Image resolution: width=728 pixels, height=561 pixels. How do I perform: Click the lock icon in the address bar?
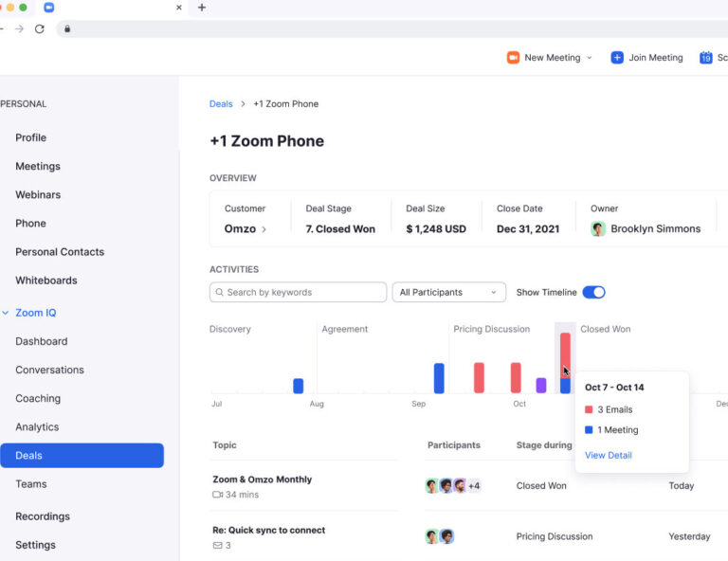pos(67,28)
